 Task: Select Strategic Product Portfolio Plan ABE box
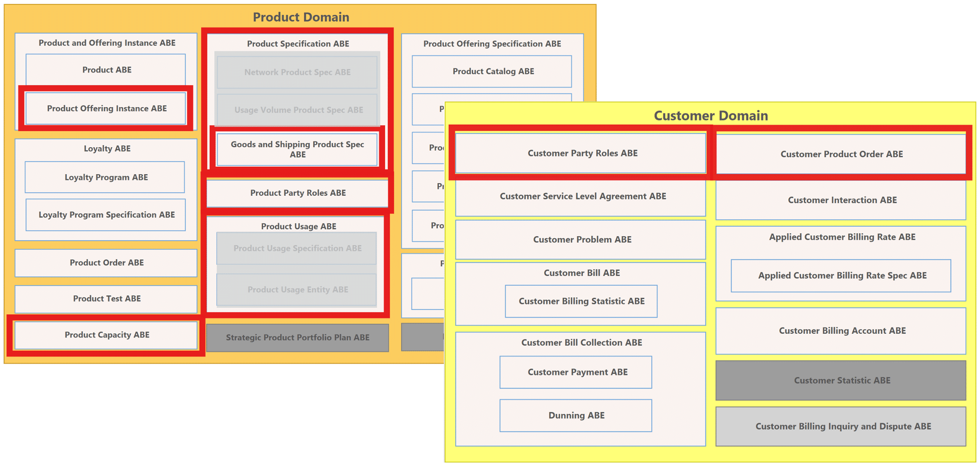pyautogui.click(x=298, y=337)
